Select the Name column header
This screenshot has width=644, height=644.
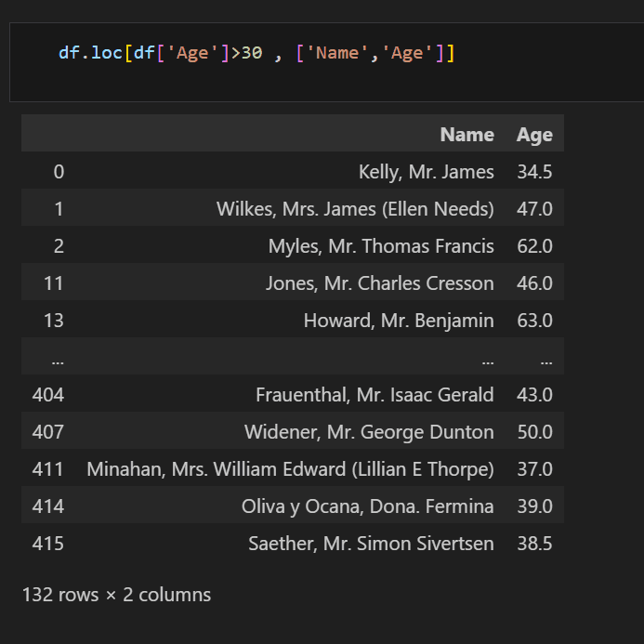(x=467, y=135)
